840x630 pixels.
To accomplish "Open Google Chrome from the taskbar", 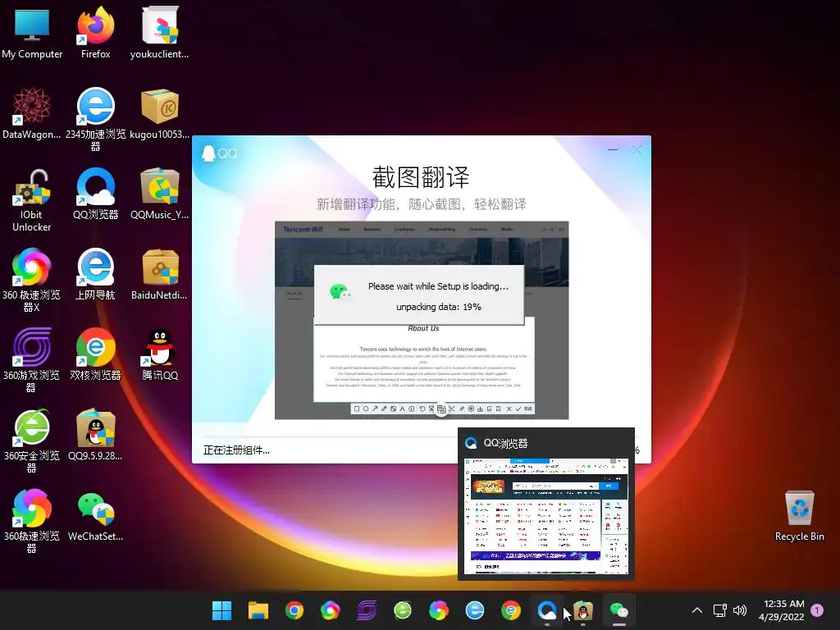I will point(294,610).
